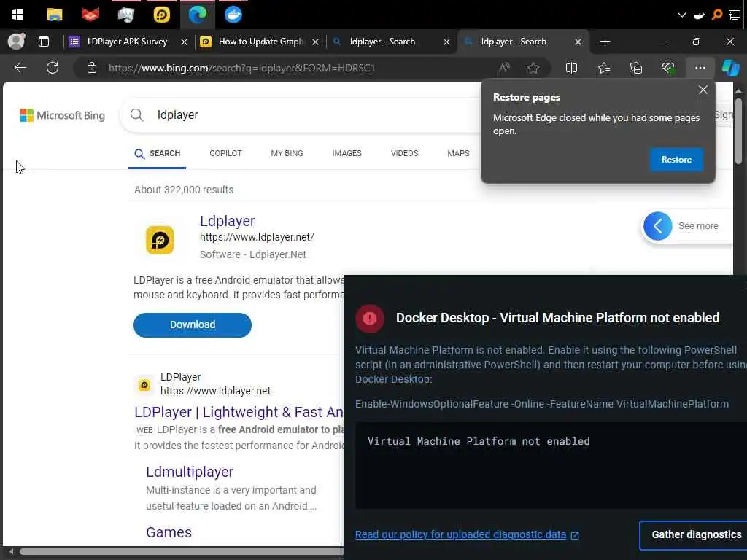Close the How to Update Graph tab
This screenshot has width=747, height=560.
pos(315,42)
